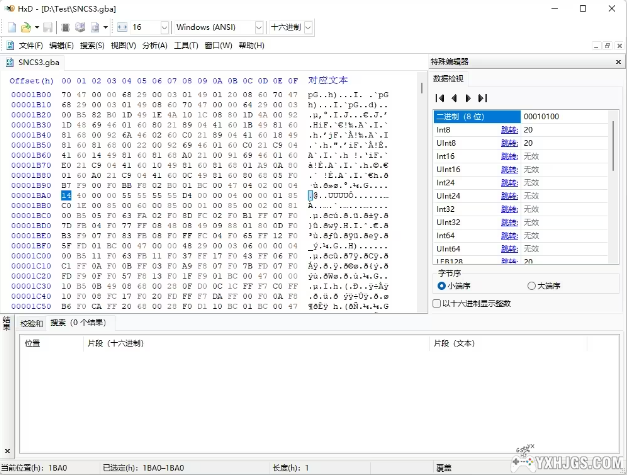The height and width of the screenshot is (476, 628).
Task: Click the Save disk icon in toolbar
Action: point(47,27)
